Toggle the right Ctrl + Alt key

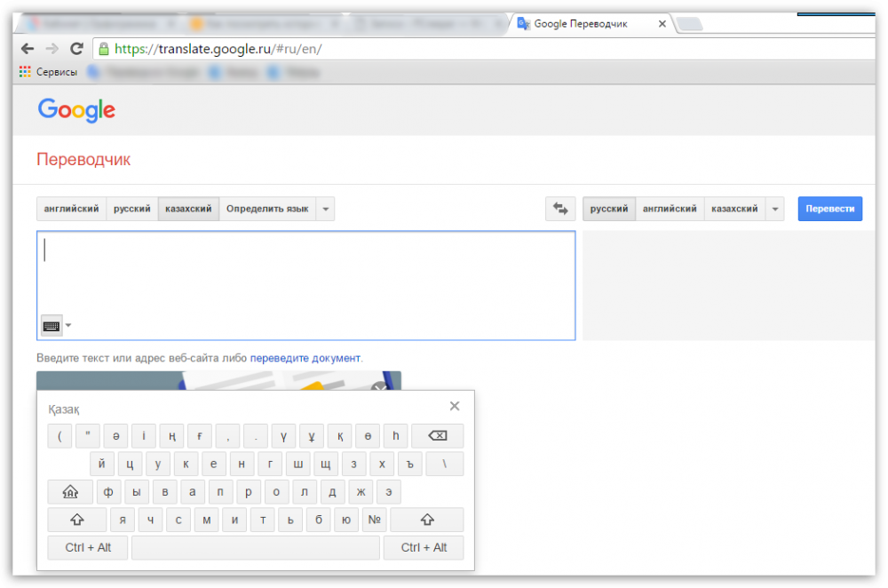point(424,548)
